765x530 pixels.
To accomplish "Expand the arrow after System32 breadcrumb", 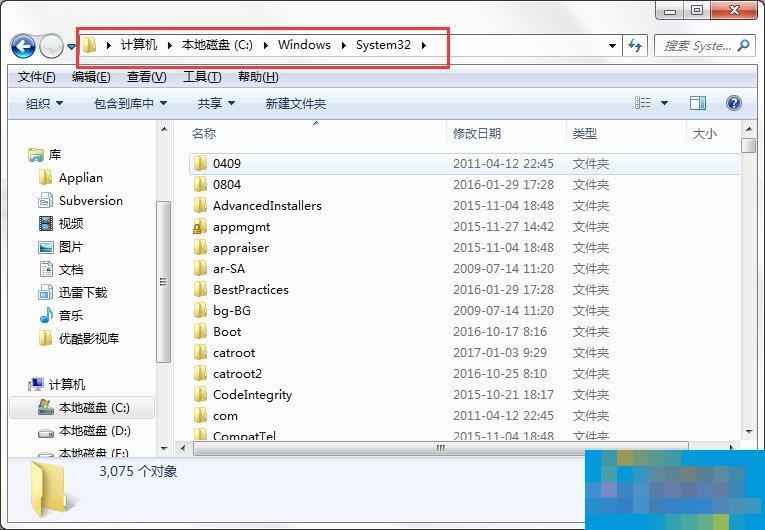I will (x=423, y=45).
